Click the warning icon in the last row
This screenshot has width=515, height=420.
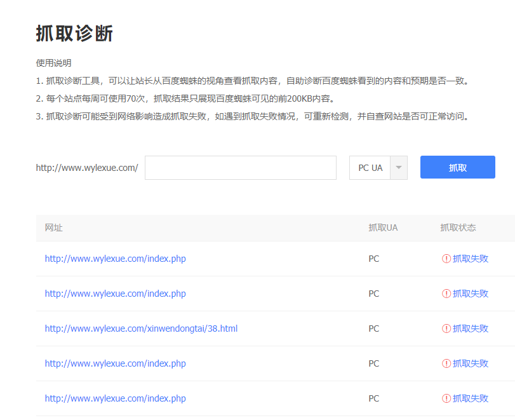click(x=446, y=398)
